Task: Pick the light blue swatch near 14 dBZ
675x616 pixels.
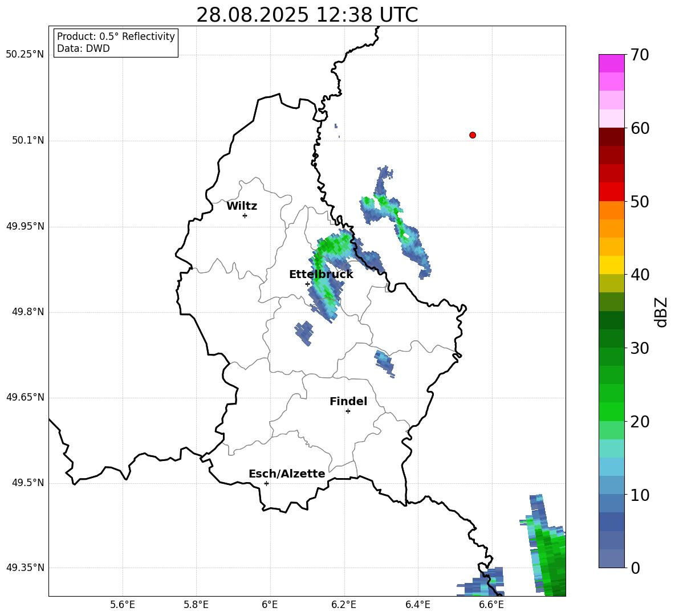Action: pyautogui.click(x=611, y=467)
